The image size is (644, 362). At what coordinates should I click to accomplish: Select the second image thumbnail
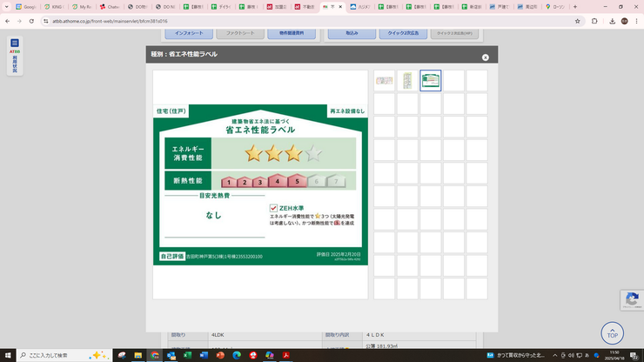407,81
